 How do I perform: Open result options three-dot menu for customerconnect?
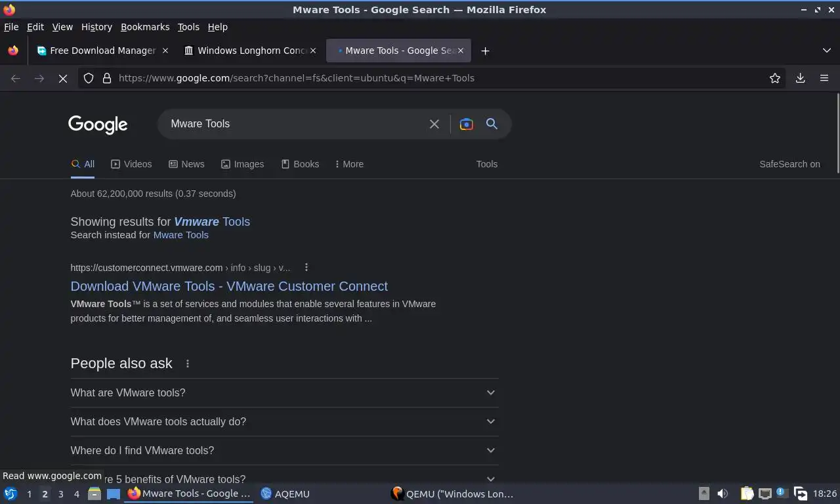(x=306, y=267)
